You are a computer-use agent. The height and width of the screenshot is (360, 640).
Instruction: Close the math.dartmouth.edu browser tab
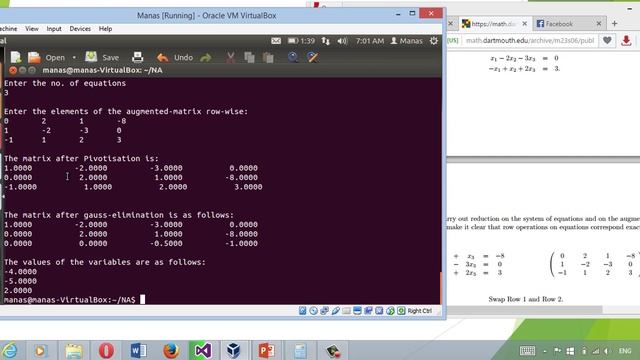pyautogui.click(x=524, y=24)
